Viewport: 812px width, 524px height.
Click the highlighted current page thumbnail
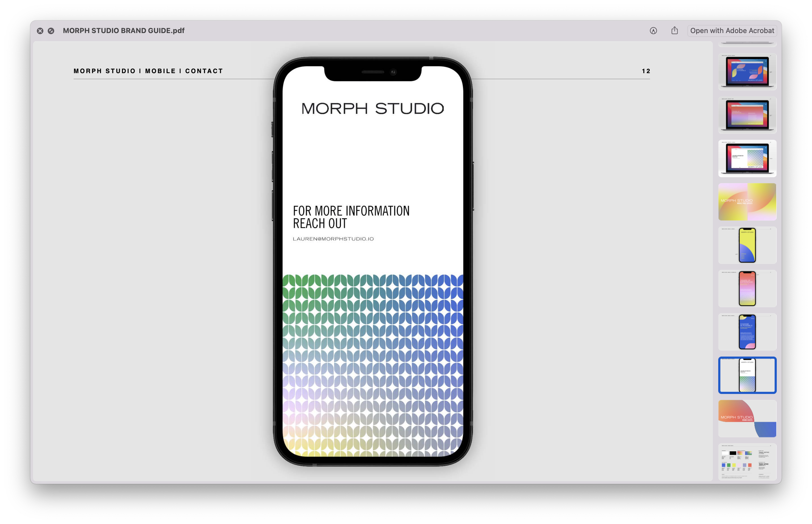pos(747,375)
